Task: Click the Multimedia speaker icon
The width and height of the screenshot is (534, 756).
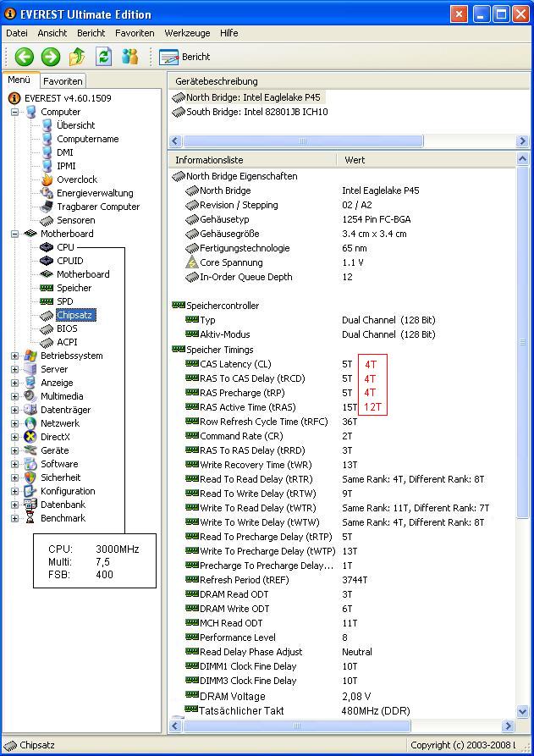Action: [30, 396]
